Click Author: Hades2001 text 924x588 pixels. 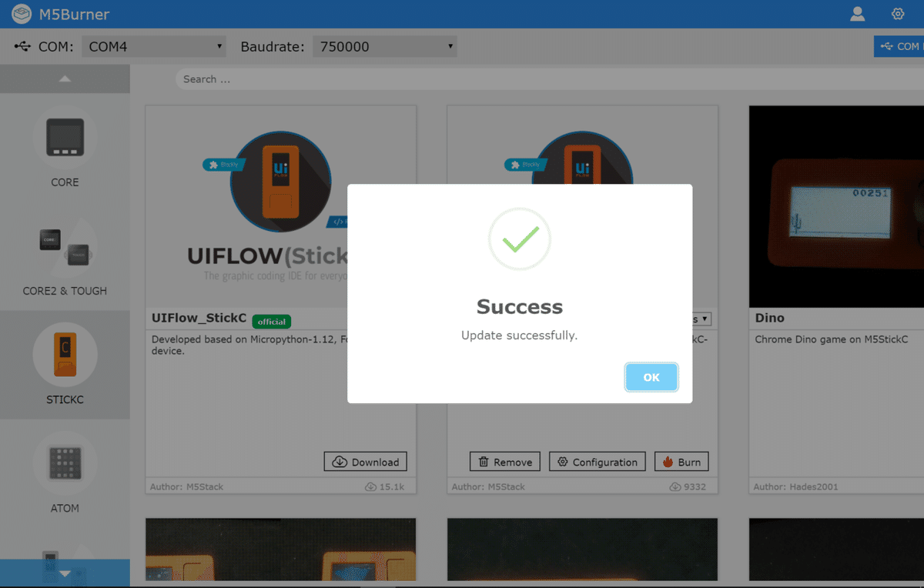pyautogui.click(x=795, y=486)
